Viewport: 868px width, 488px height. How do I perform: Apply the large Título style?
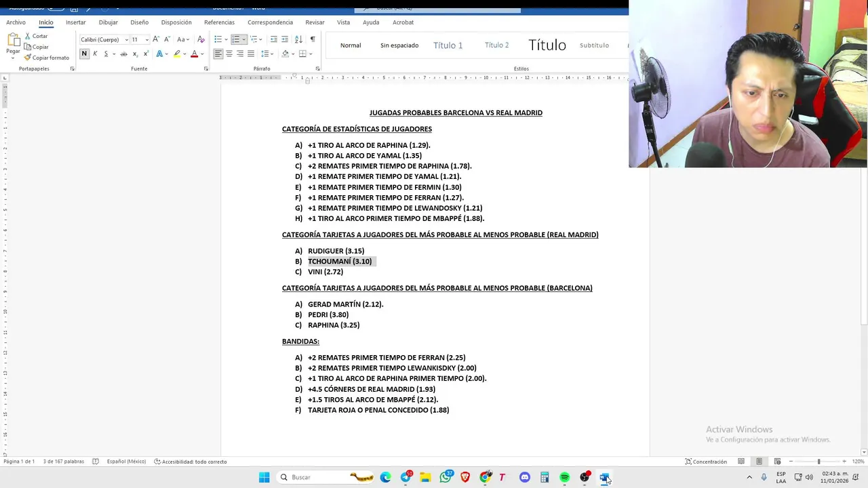point(547,45)
